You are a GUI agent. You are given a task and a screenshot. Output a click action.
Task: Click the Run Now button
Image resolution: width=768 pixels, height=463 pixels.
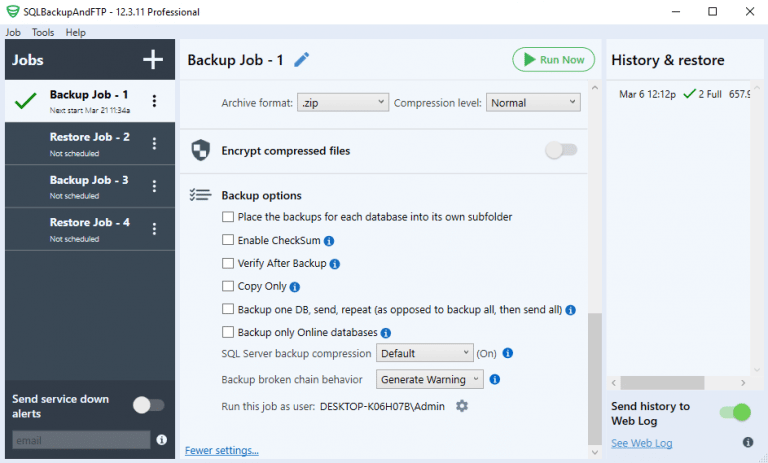[553, 60]
